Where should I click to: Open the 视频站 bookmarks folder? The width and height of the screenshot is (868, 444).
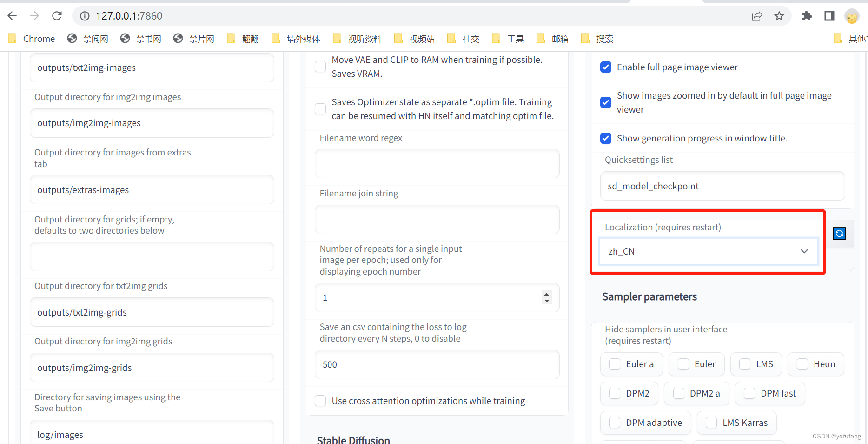(x=414, y=39)
